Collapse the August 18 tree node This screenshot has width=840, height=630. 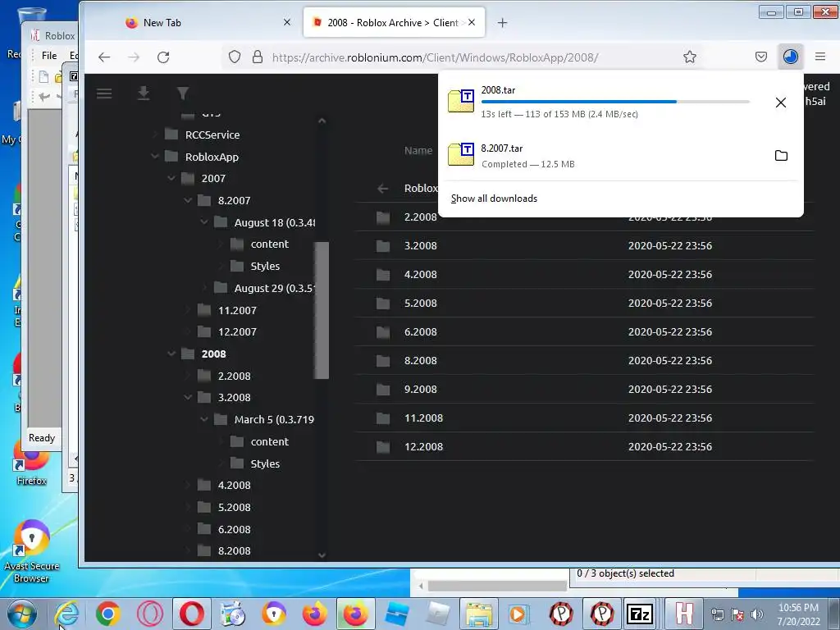pos(204,221)
